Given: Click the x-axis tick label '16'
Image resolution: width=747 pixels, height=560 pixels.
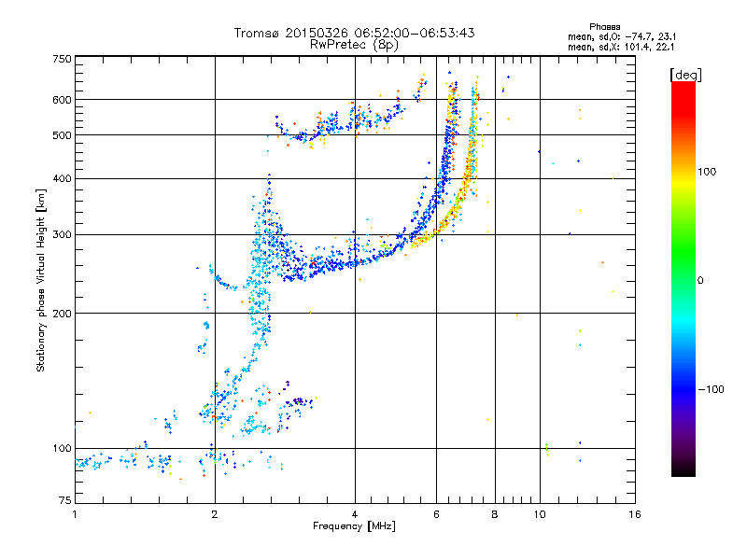Looking at the screenshot, I should (635, 514).
